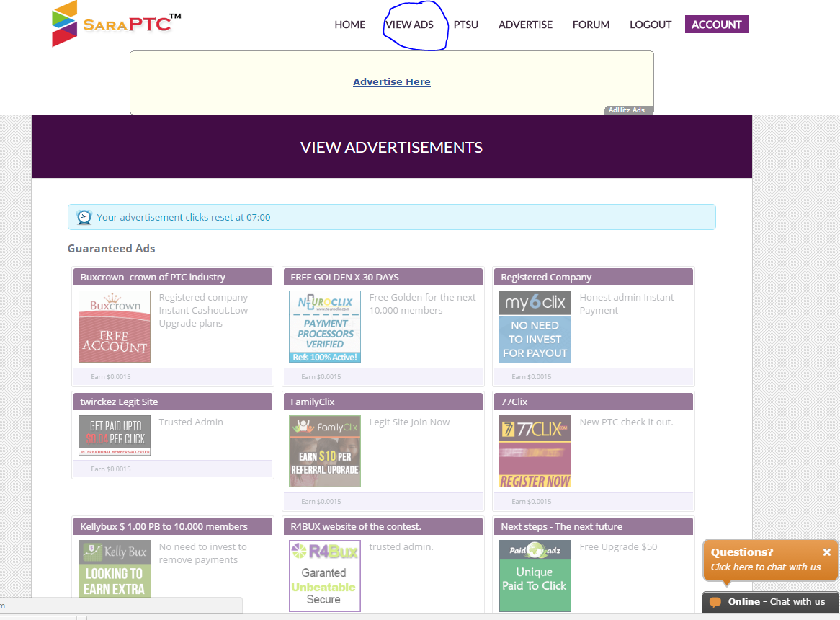This screenshot has width=840, height=620.
Task: Click the 'trusted admin.' text under R4BUX
Action: click(401, 547)
